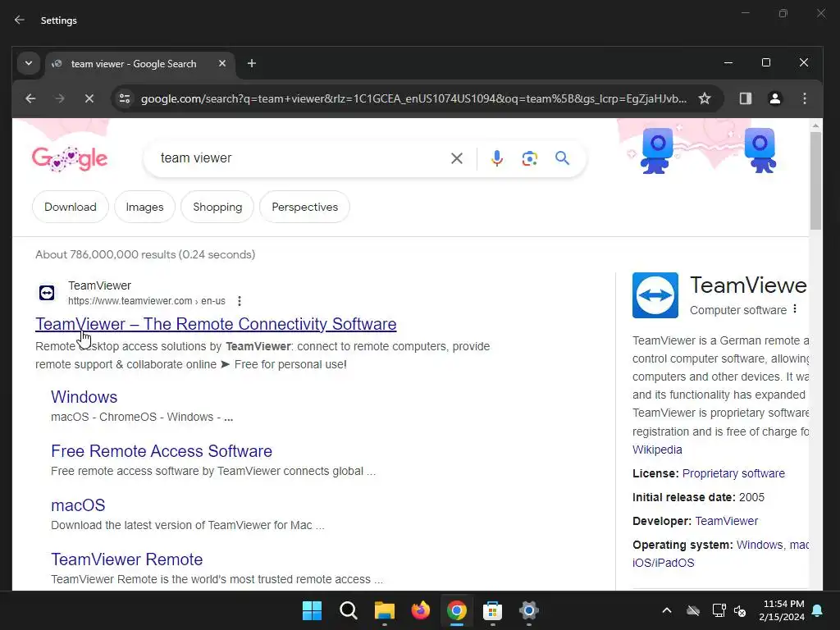Viewport: 840px width, 630px height.
Task: Close the team viewer Google Search tab
Action: [221, 63]
